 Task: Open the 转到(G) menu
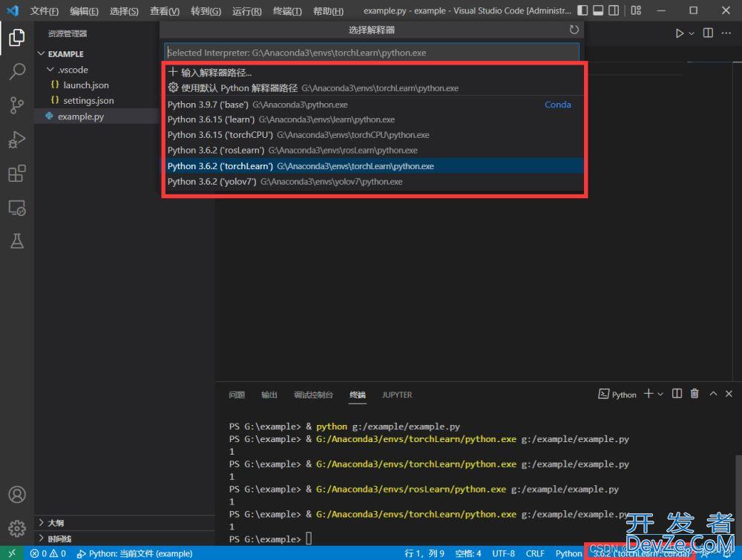click(x=206, y=11)
